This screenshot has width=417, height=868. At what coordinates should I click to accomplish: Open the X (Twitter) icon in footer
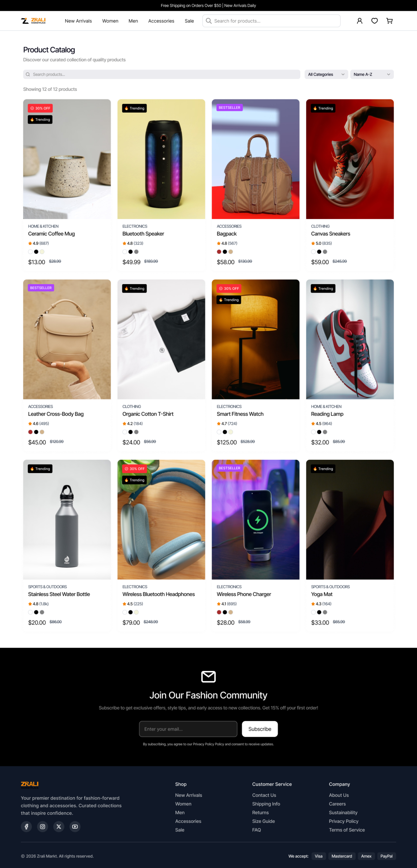(59, 827)
